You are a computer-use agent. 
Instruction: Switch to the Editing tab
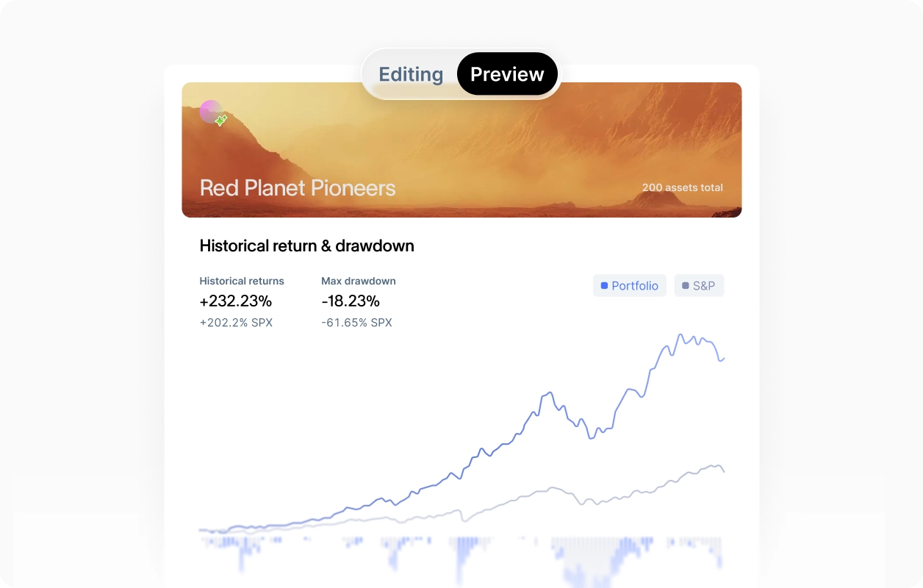tap(411, 74)
